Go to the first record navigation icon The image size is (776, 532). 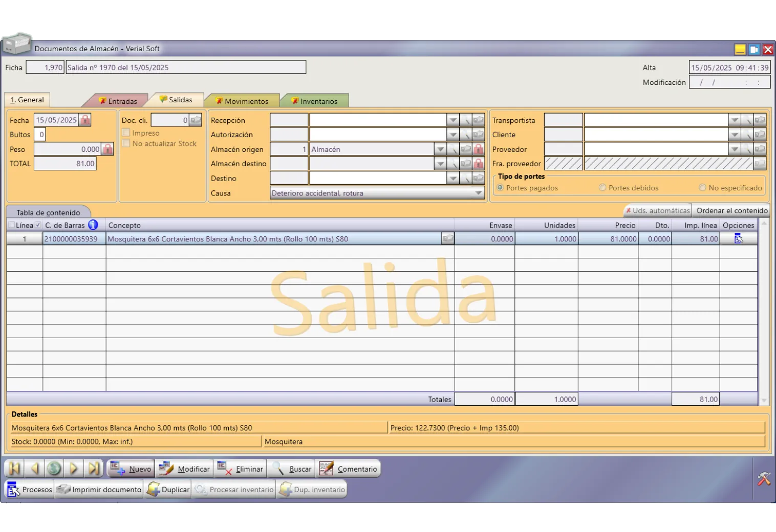(x=14, y=469)
